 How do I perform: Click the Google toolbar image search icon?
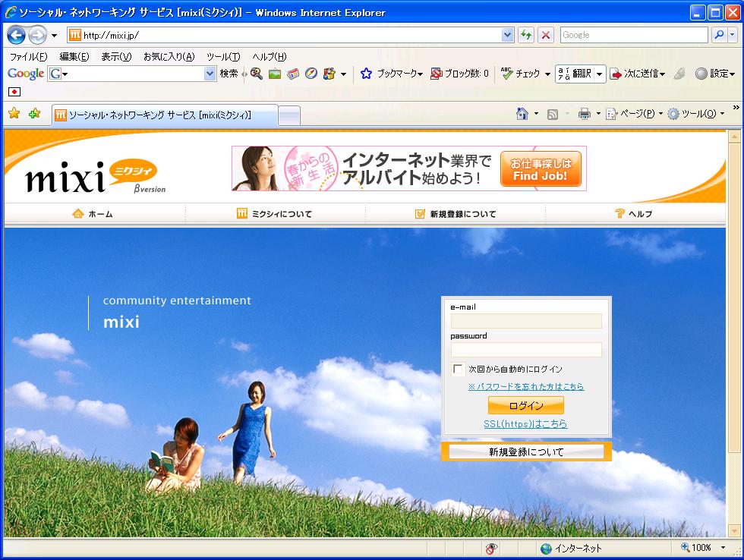pyautogui.click(x=275, y=74)
